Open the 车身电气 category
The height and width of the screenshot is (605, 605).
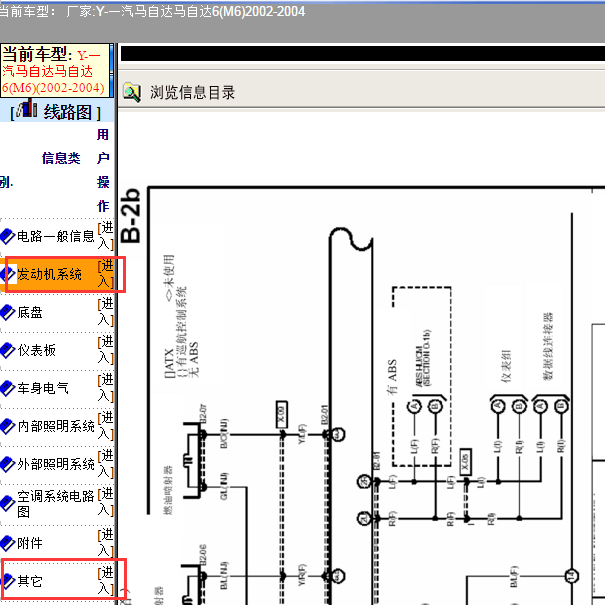43,388
